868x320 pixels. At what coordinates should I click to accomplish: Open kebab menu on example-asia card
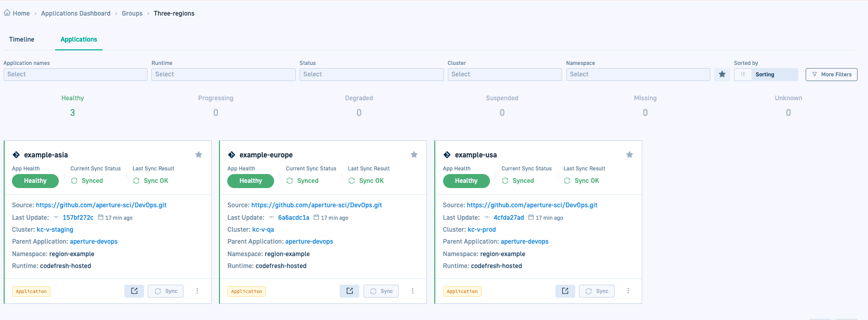[197, 291]
